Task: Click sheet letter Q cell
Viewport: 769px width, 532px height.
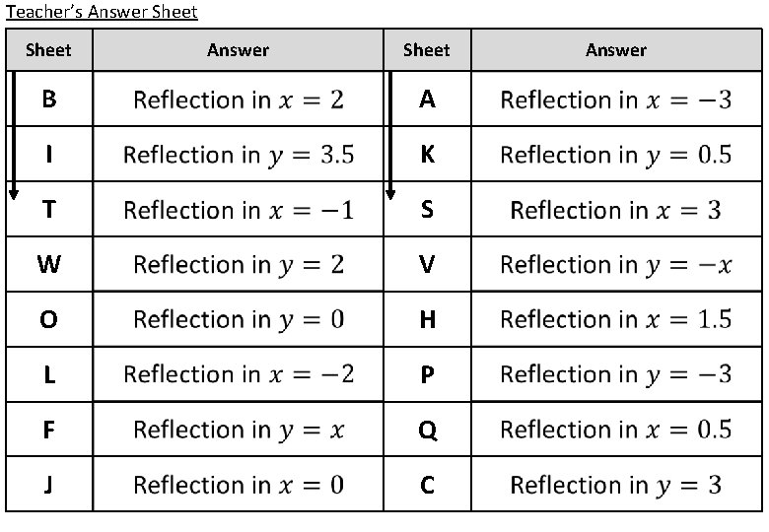Action: (x=427, y=431)
